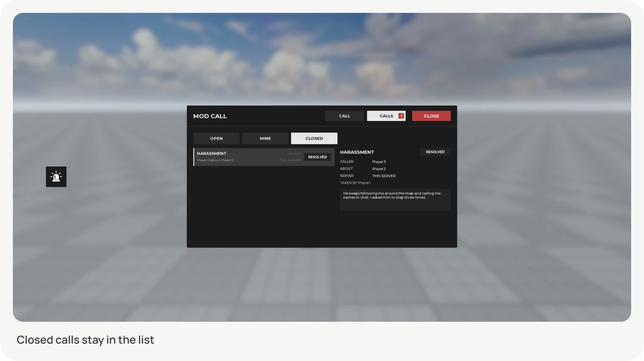Click the TAKEN BY Player1 line

[355, 183]
